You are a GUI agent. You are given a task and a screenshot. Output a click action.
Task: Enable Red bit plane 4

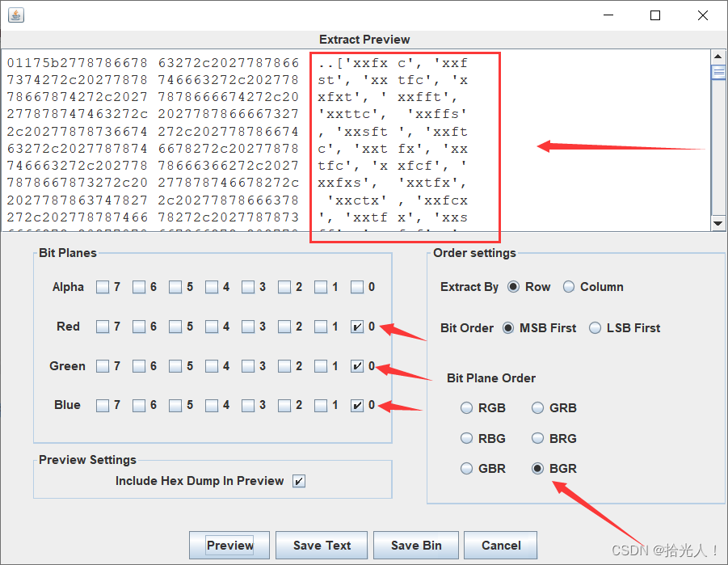pos(212,327)
